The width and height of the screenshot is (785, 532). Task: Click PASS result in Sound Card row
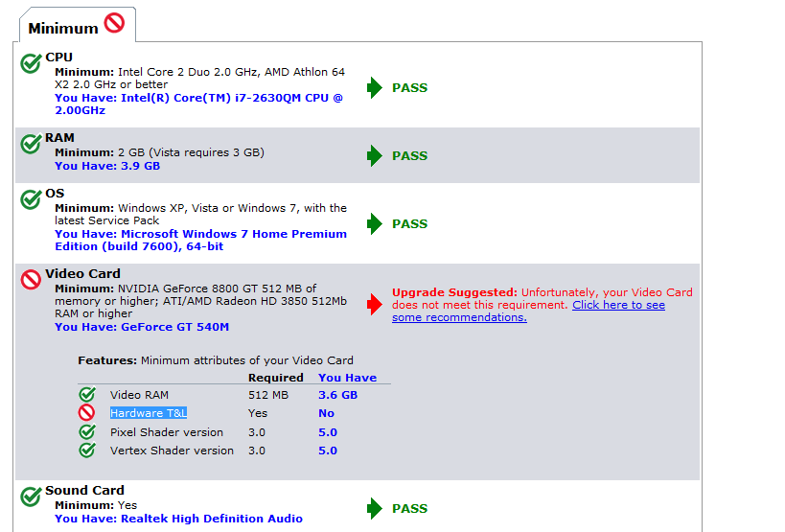[x=409, y=509]
